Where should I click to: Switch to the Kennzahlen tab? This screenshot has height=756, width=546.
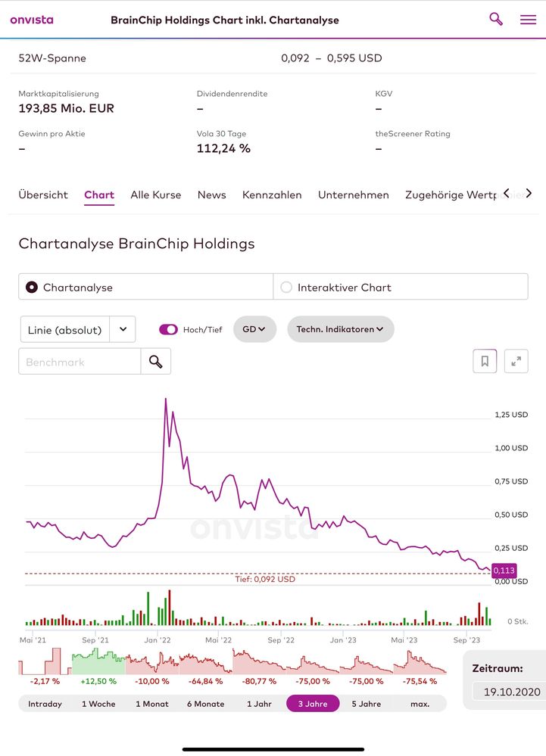coord(272,194)
